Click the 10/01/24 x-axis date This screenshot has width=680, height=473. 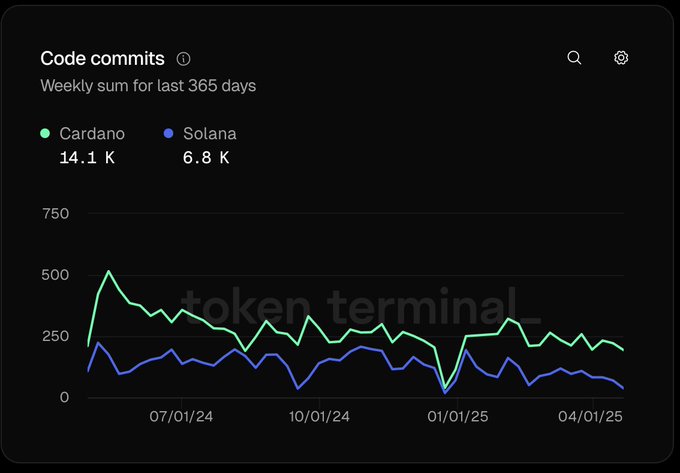(x=319, y=417)
